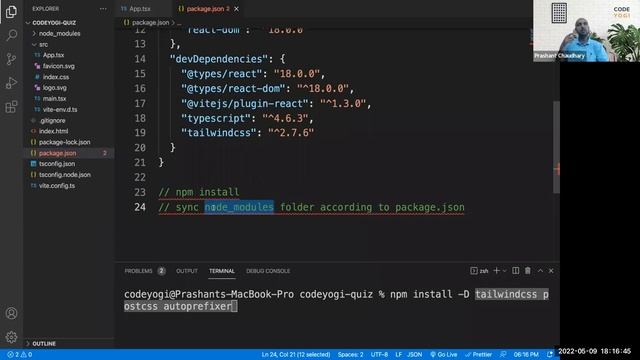Kill terminal with trash icon
Image resolution: width=640 pixels, height=360 pixels.
pos(528,271)
